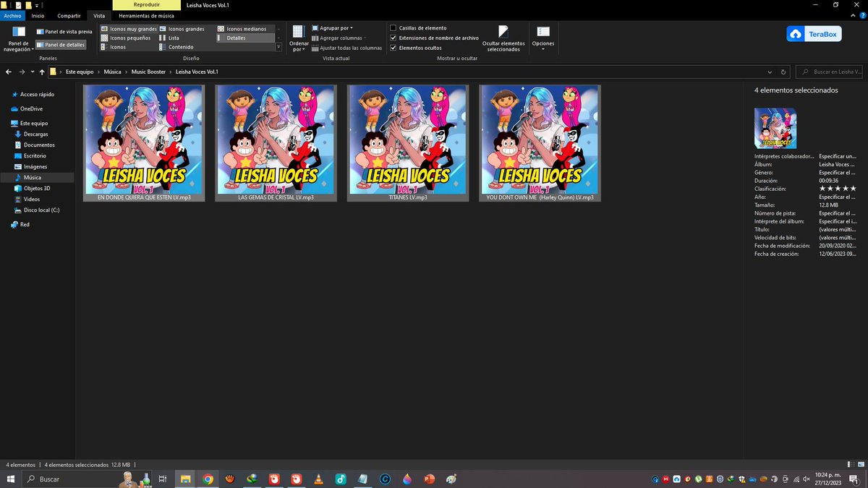Switch to Compartir ribbon tab

click(69, 15)
